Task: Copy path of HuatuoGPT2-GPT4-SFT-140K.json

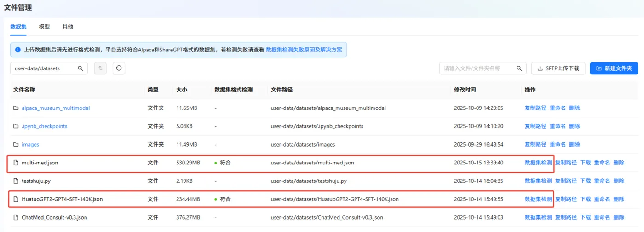Action: [566, 199]
